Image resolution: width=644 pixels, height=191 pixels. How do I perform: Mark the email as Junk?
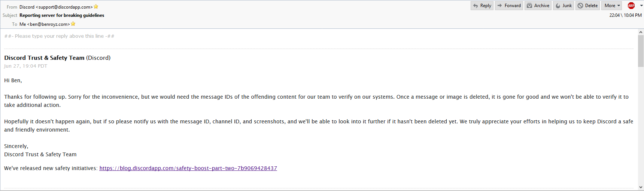point(563,6)
